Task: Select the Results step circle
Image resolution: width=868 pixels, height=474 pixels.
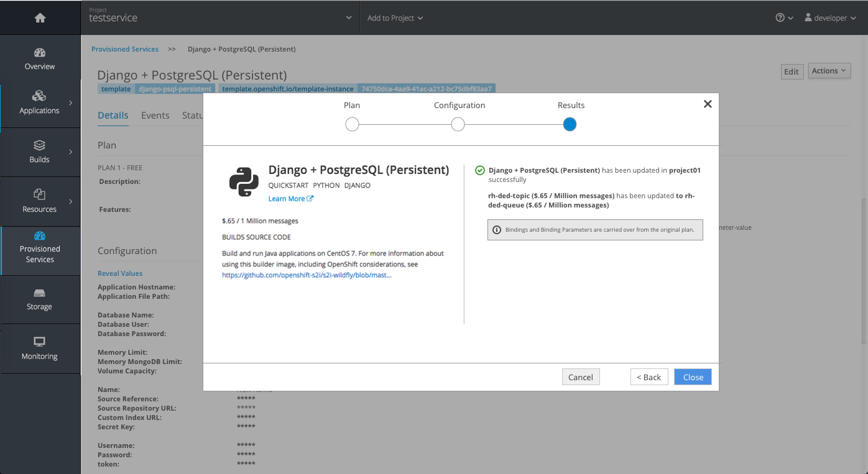Action: 570,124
